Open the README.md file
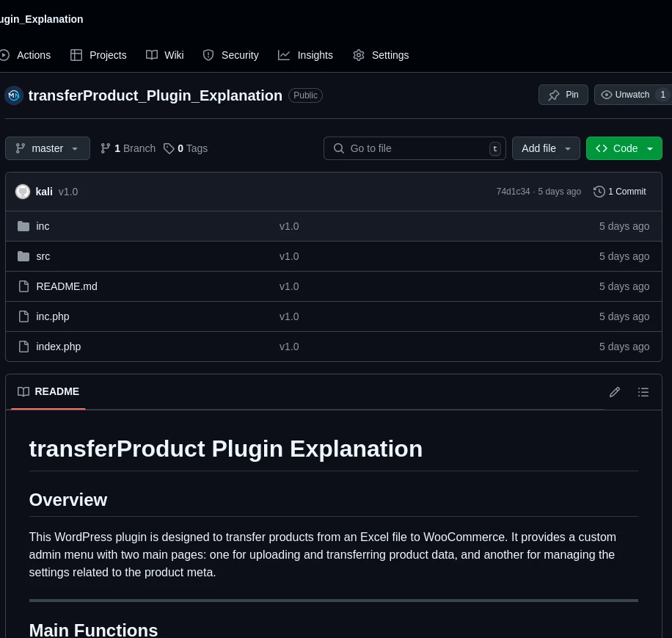 67,286
